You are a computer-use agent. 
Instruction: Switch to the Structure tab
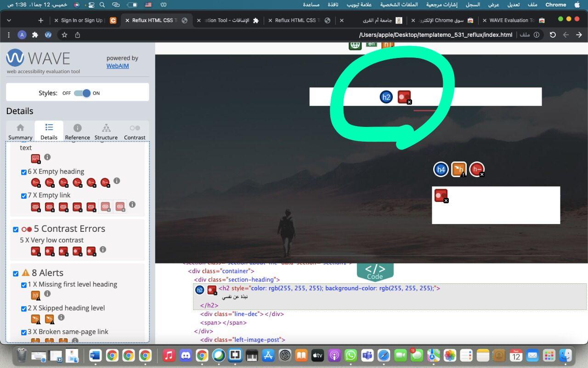tap(106, 132)
